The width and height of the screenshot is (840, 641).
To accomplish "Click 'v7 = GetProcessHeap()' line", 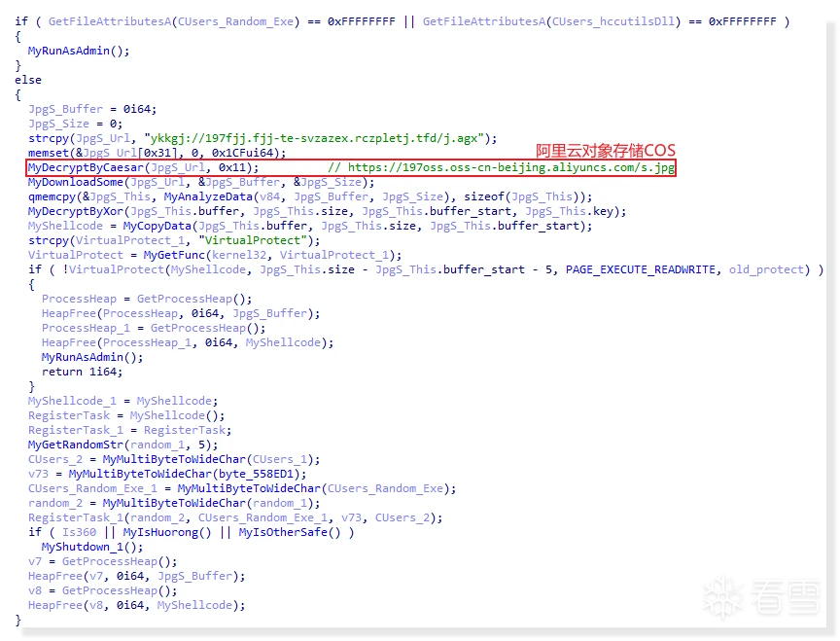I will (x=102, y=561).
